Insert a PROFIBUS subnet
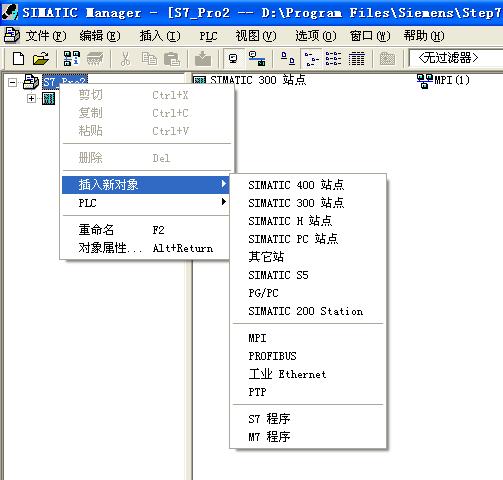This screenshot has width=503, height=480. pyautogui.click(x=308, y=356)
